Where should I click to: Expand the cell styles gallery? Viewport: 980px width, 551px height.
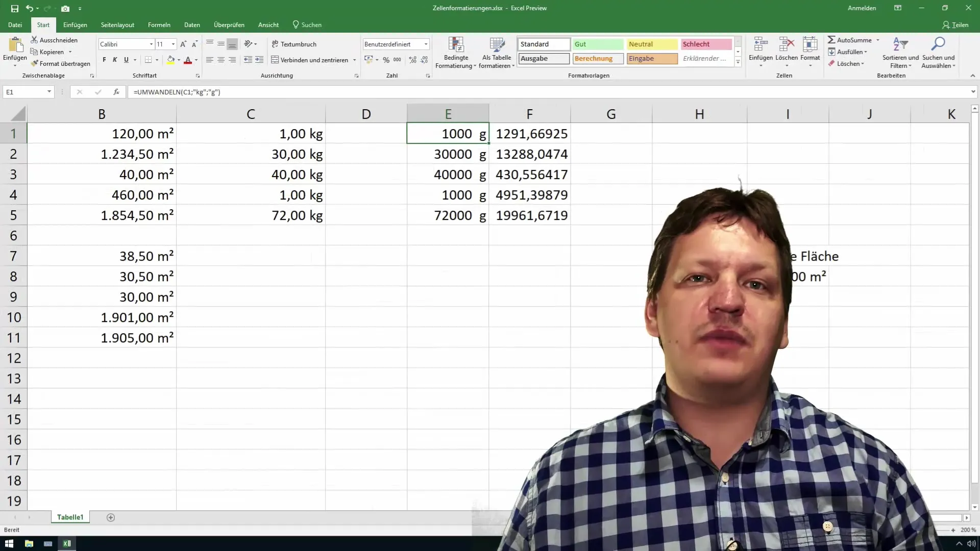click(x=738, y=62)
